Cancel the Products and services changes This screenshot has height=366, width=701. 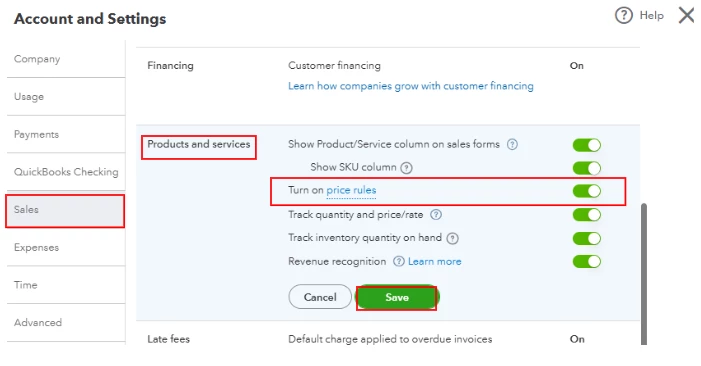[x=320, y=297]
